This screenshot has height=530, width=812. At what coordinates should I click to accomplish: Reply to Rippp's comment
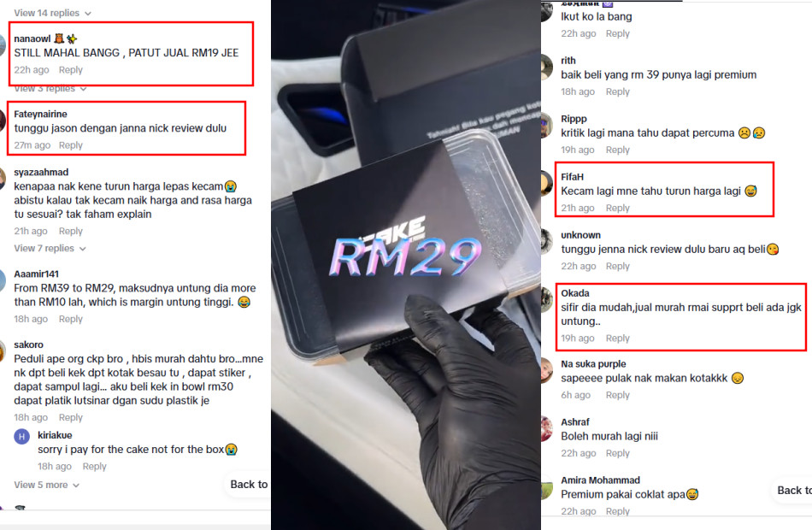tap(618, 150)
